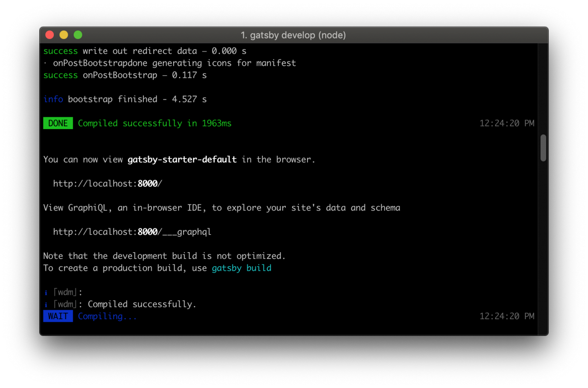Click the blue 'Compiling...' status text
The image size is (588, 388).
click(107, 316)
